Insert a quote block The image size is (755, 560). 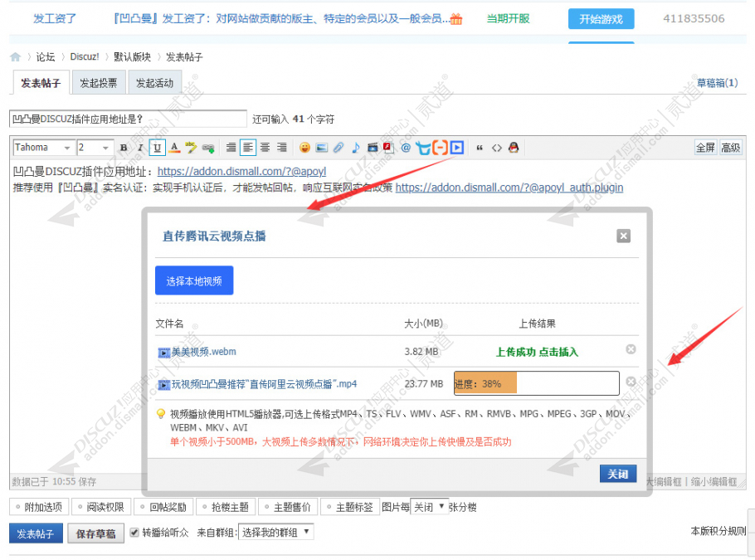[480, 148]
